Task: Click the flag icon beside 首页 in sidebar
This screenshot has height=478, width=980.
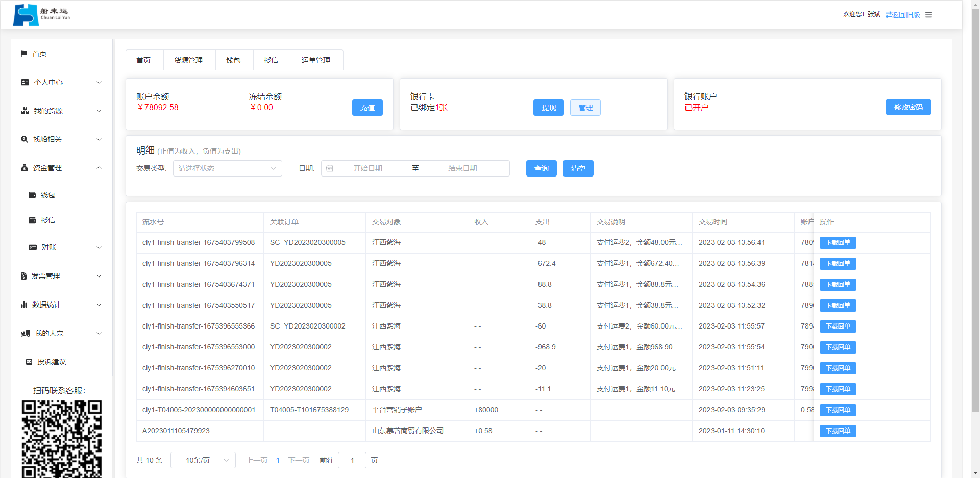Action: click(24, 54)
